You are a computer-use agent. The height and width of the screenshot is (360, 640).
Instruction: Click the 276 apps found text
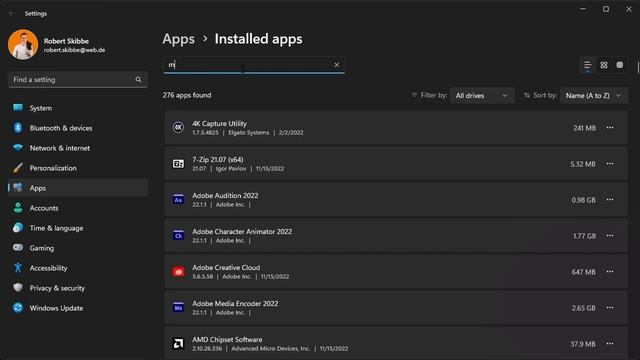187,95
